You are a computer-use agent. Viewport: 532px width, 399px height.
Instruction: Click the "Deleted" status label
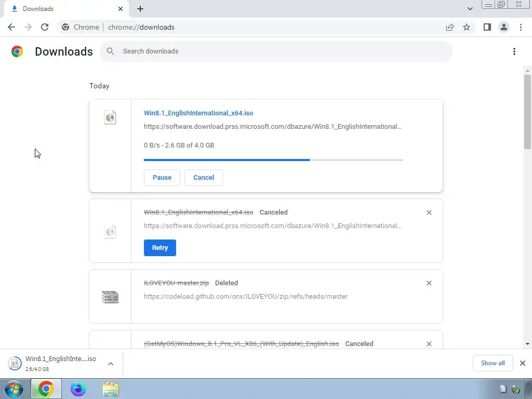point(227,283)
